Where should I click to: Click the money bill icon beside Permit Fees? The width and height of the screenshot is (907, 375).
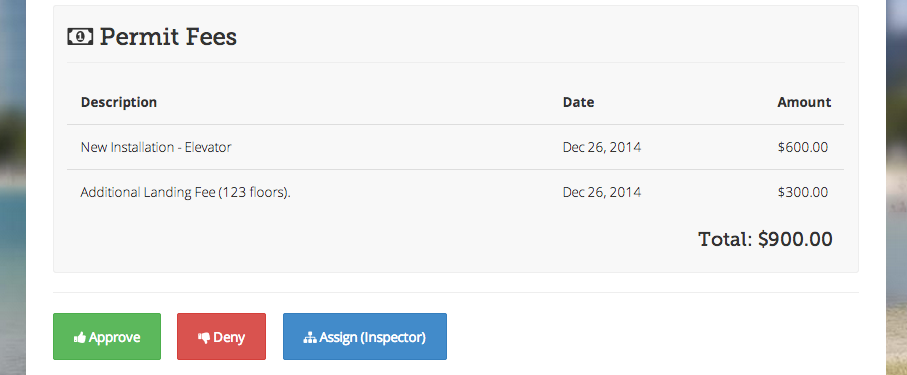click(x=80, y=36)
